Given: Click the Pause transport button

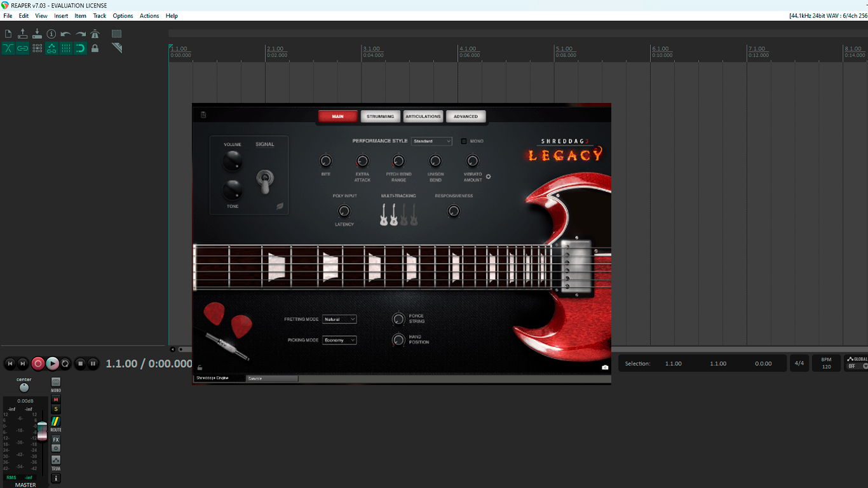Looking at the screenshot, I should [93, 363].
